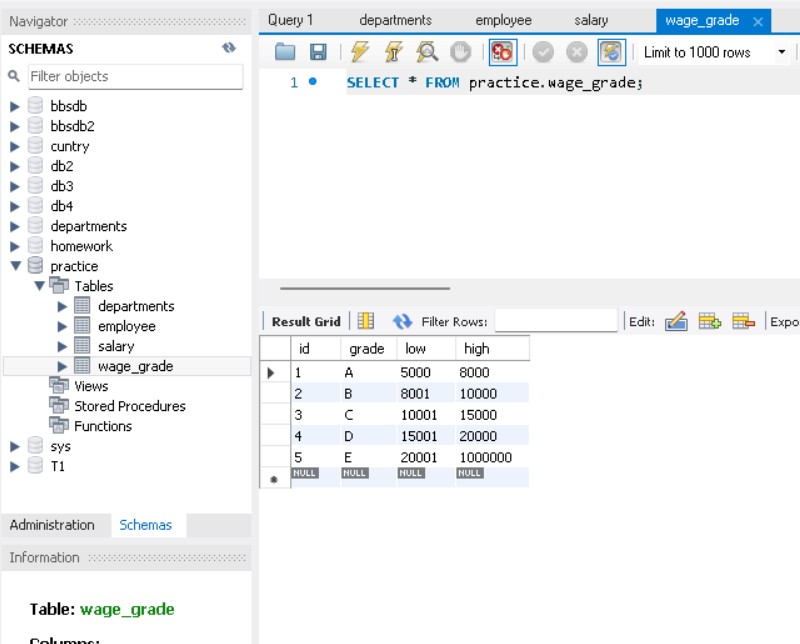Toggle result grid wrap cell content icon

(x=366, y=321)
